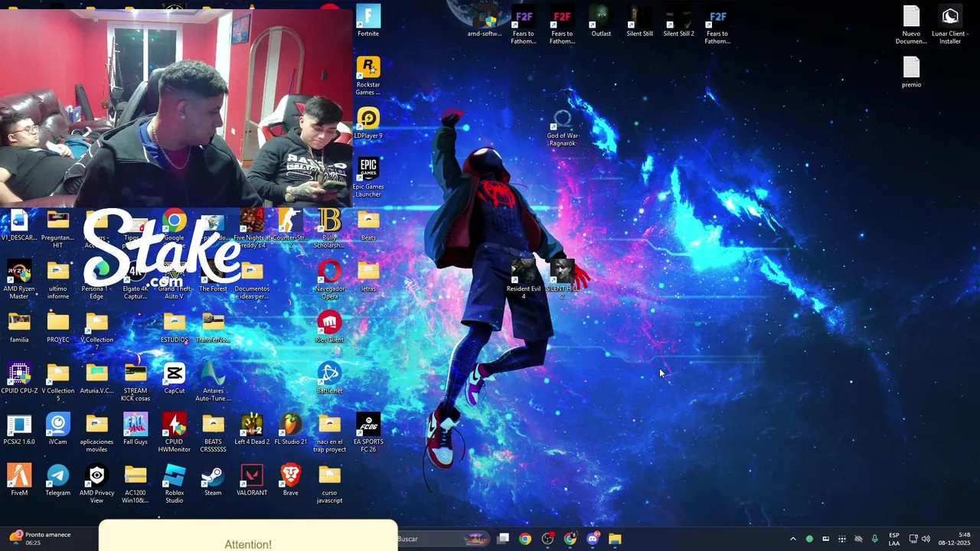This screenshot has height=551, width=980.
Task: Expand hidden system tray icons chevron
Action: pos(792,539)
